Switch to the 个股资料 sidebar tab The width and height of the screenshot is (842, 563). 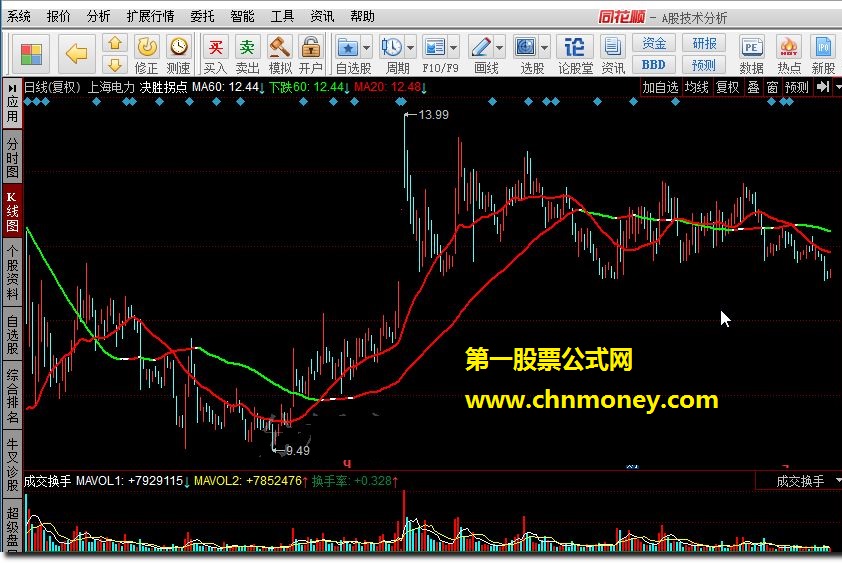tap(12, 272)
